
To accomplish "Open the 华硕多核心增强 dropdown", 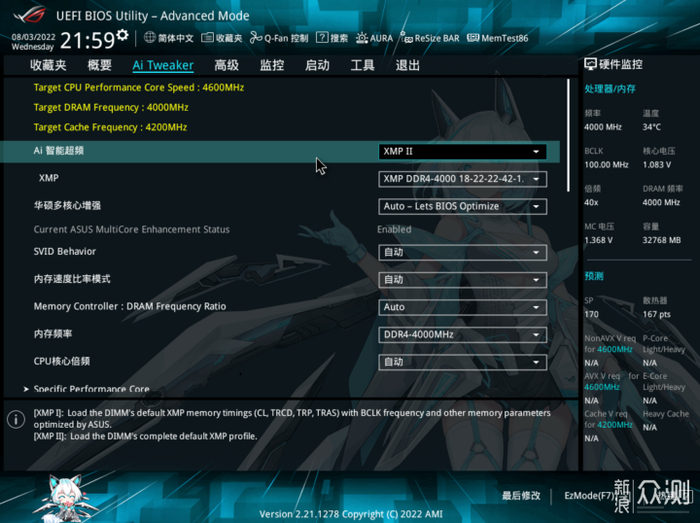I will click(x=462, y=206).
